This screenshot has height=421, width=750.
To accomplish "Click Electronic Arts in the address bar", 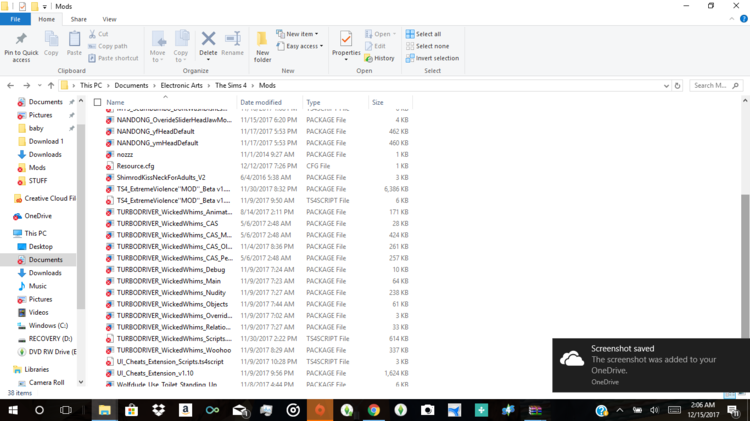I will click(181, 85).
